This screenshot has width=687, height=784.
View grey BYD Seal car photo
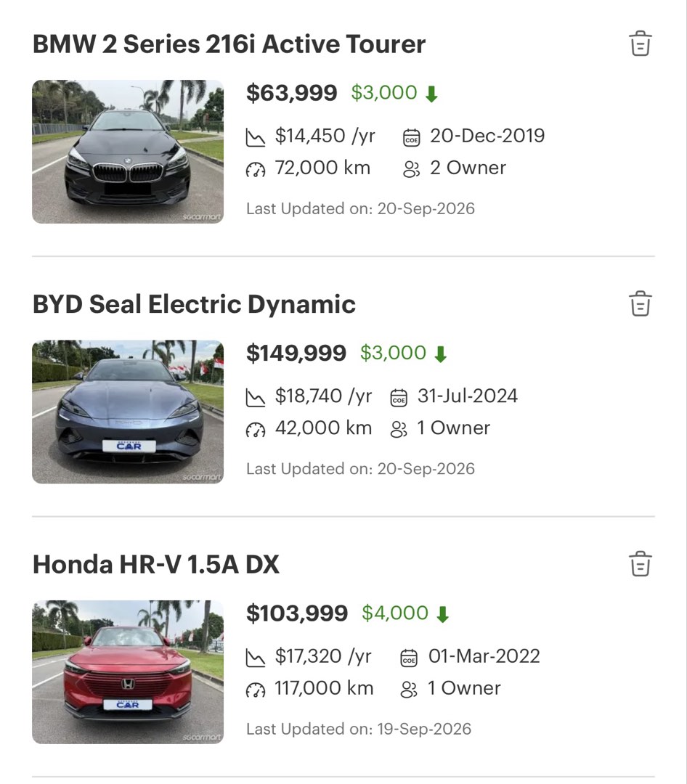[128, 412]
